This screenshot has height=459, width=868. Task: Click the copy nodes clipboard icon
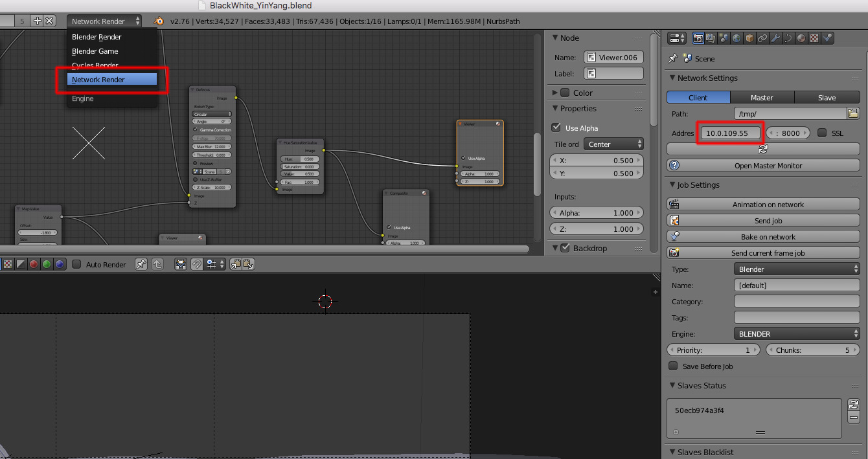pos(236,264)
